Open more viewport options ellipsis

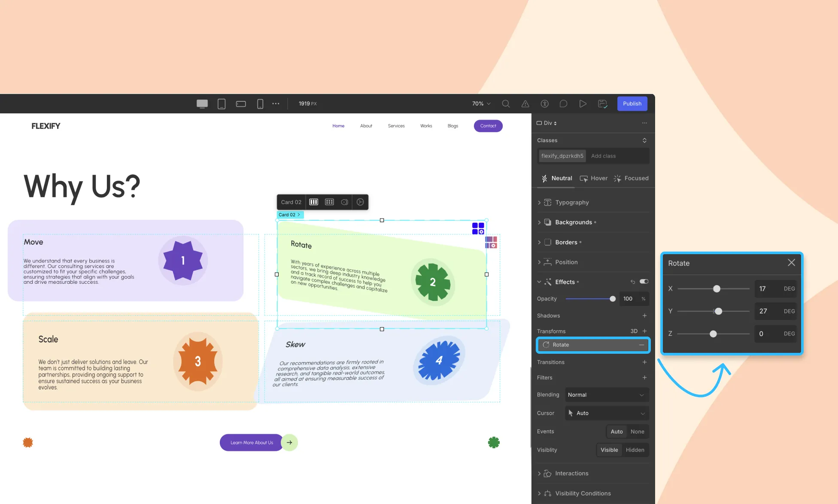point(276,104)
